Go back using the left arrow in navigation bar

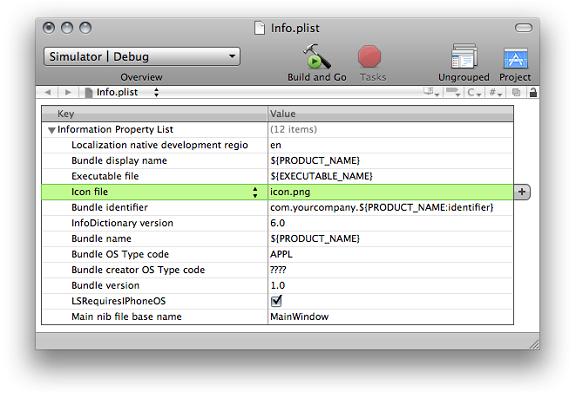coord(48,92)
